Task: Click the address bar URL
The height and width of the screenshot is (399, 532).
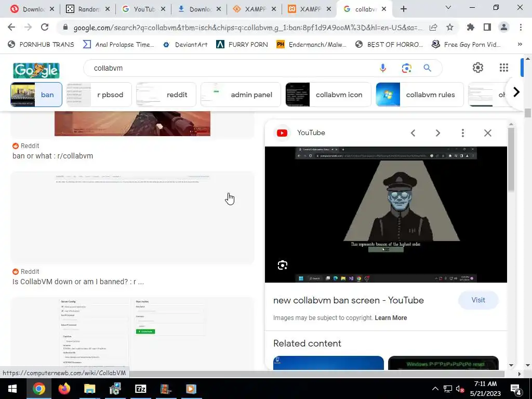Action: [x=248, y=28]
